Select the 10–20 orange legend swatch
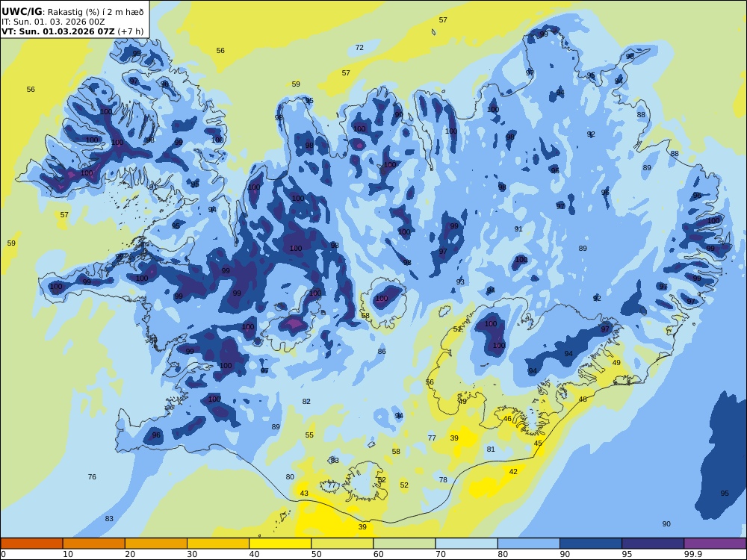Screen dimensions: 747x560 [94, 544]
